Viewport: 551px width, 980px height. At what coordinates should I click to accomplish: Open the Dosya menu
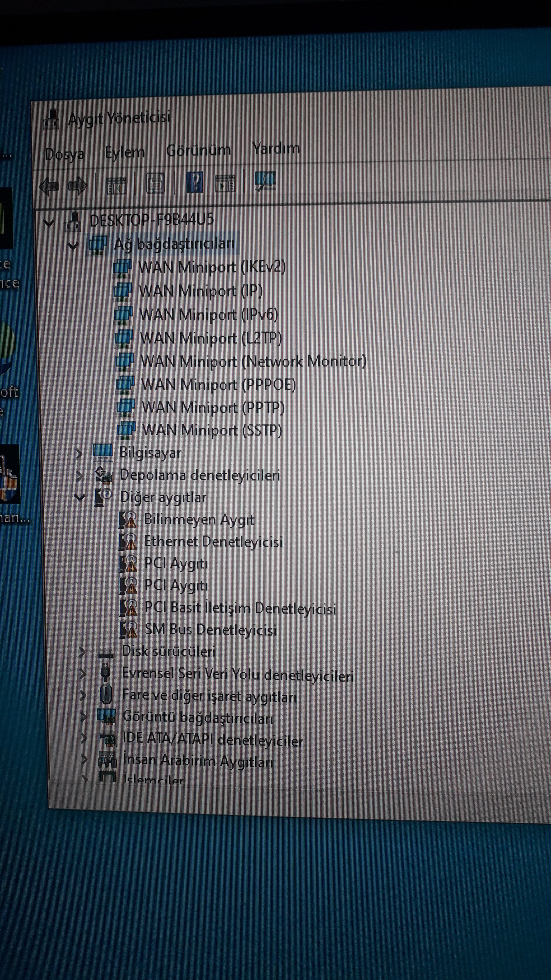click(x=64, y=154)
